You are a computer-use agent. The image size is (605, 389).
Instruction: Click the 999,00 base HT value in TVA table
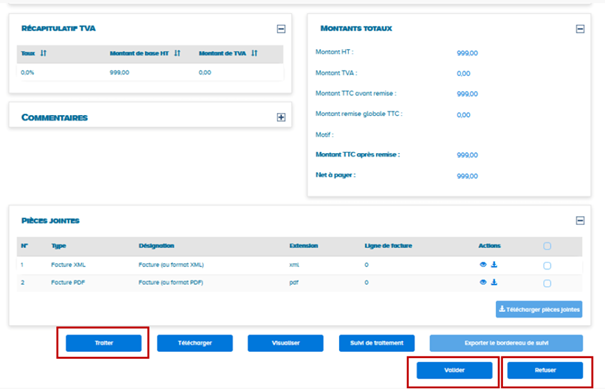pos(120,73)
